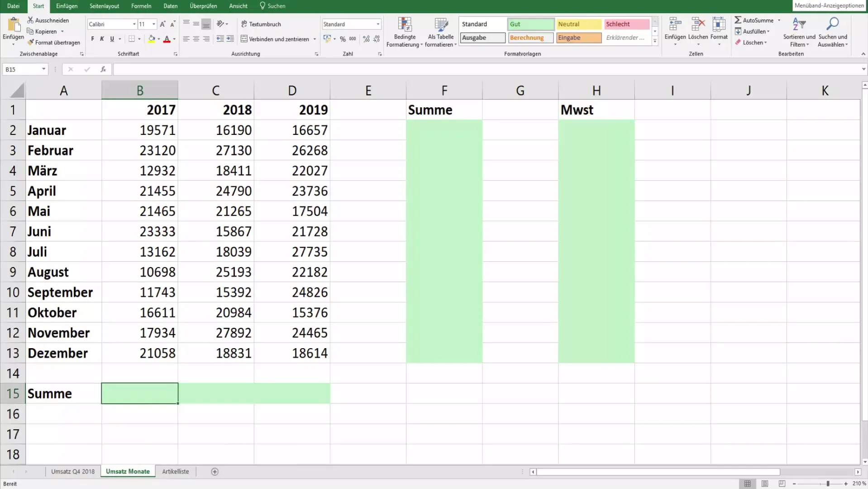Viewport: 868px width, 489px height.
Task: Add a new sheet with plus icon
Action: (215, 472)
